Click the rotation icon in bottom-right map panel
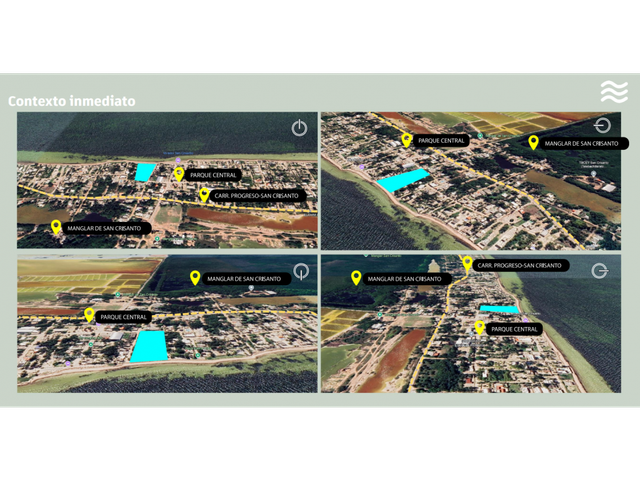This screenshot has height=480, width=640. tap(600, 271)
